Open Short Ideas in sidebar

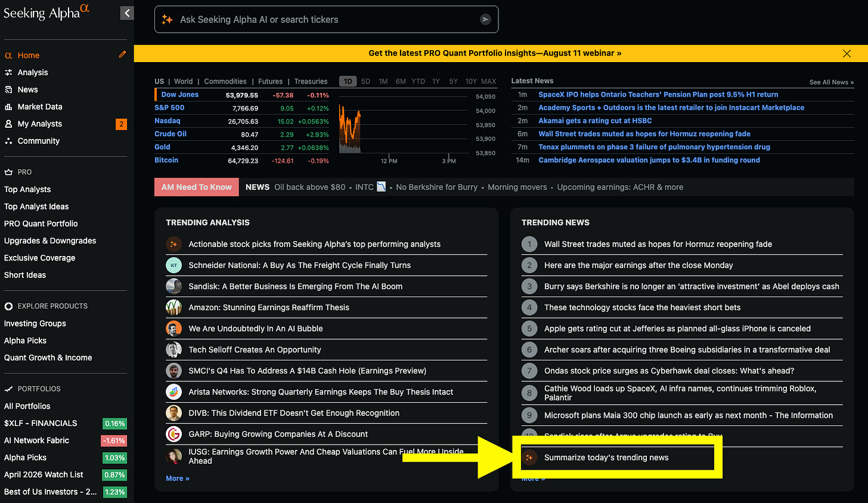coord(25,275)
